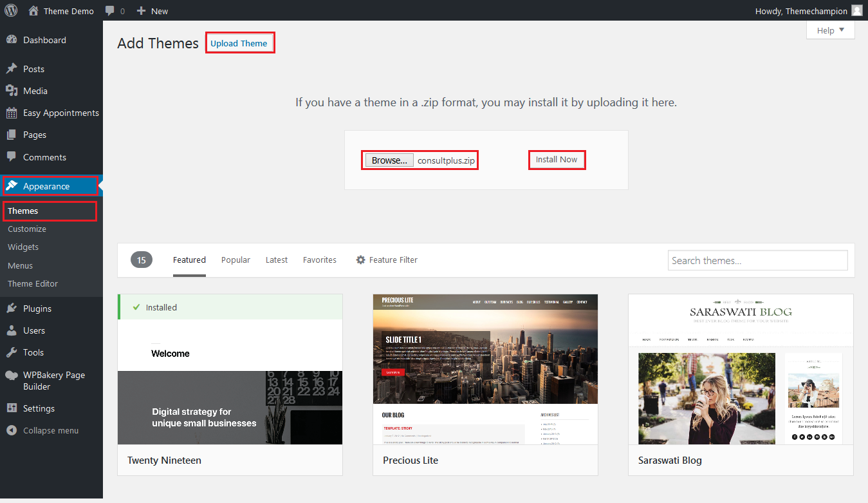Click the Browse file button
The image size is (868, 503).
[389, 160]
